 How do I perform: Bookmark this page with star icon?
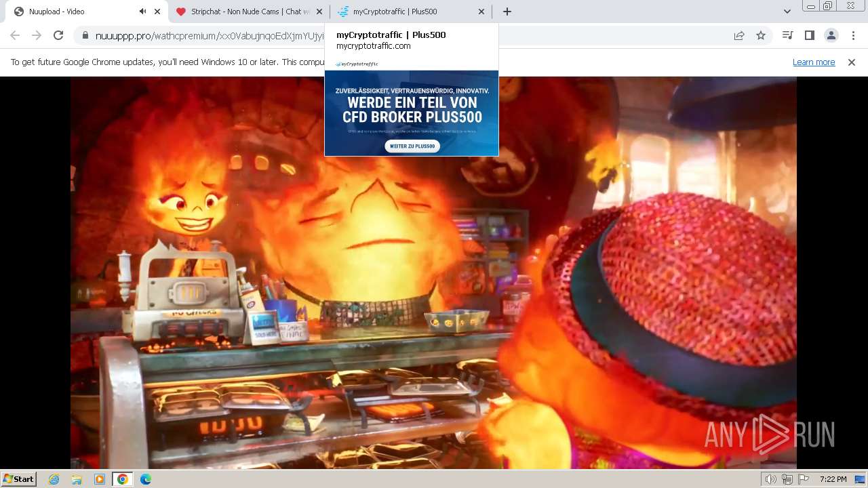point(761,35)
